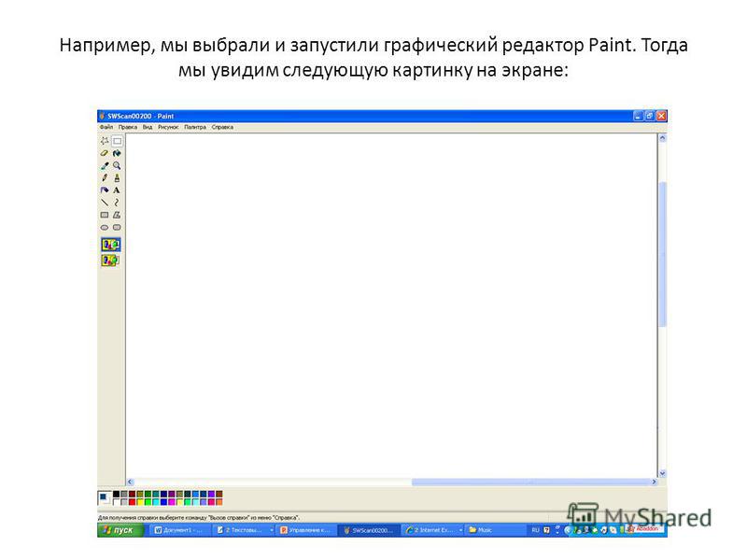
Task: Click the vertical scrollbar down arrow
Action: tap(662, 473)
